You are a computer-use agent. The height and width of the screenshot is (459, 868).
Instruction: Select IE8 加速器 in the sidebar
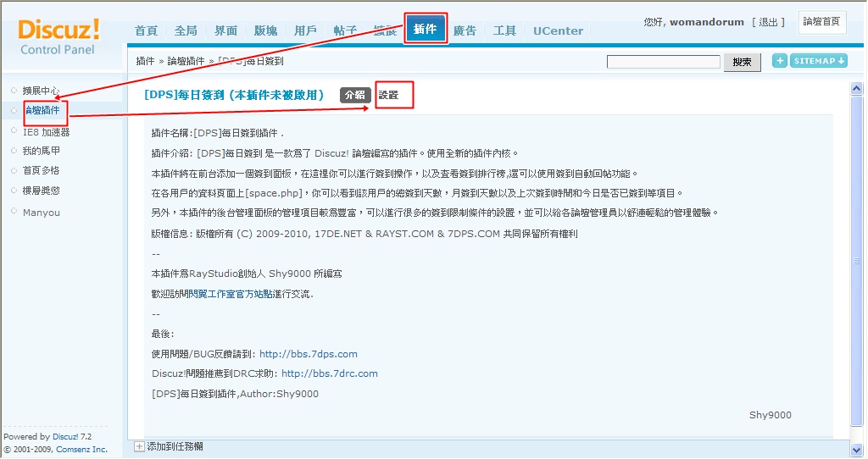pos(46,132)
